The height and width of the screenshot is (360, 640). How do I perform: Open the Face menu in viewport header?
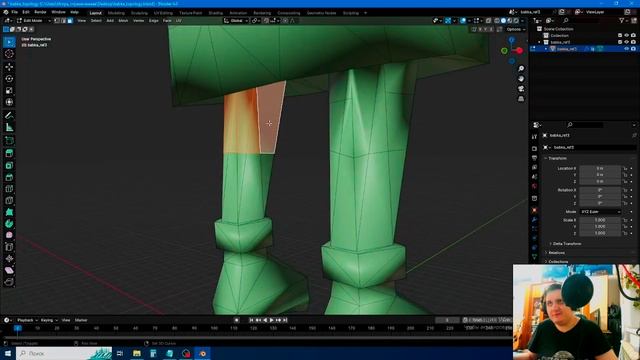(167, 20)
